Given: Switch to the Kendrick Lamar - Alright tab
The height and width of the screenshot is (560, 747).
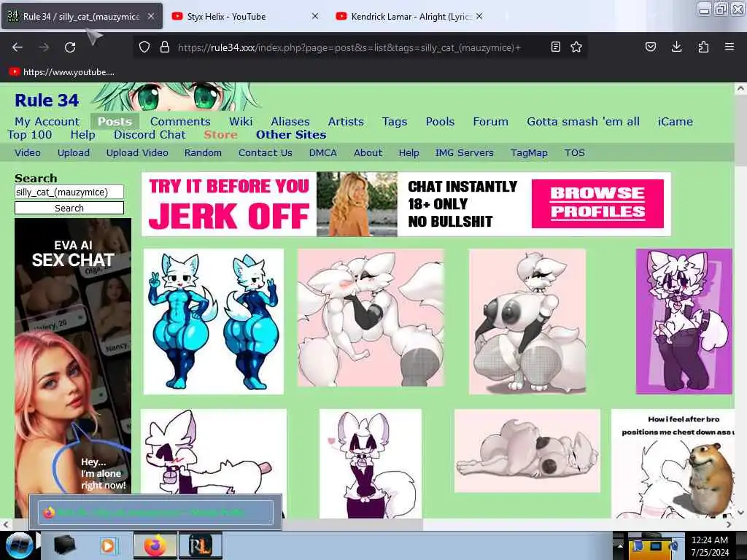Looking at the screenshot, I should [x=409, y=16].
